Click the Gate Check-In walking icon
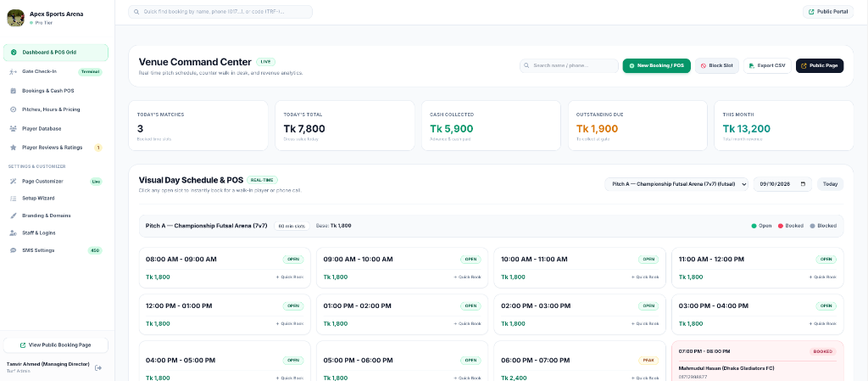The width and height of the screenshot is (868, 381). click(14, 71)
